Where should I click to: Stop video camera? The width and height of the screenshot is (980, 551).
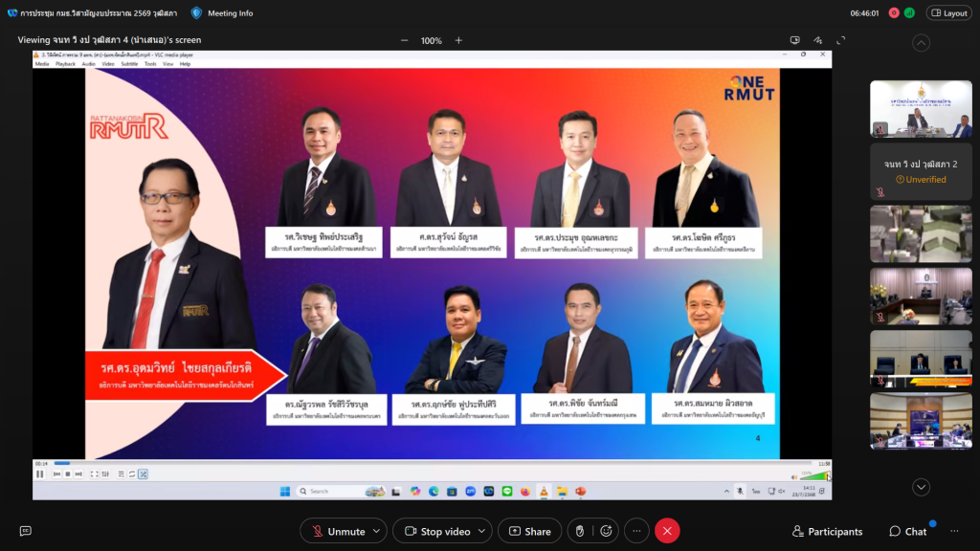[x=436, y=531]
